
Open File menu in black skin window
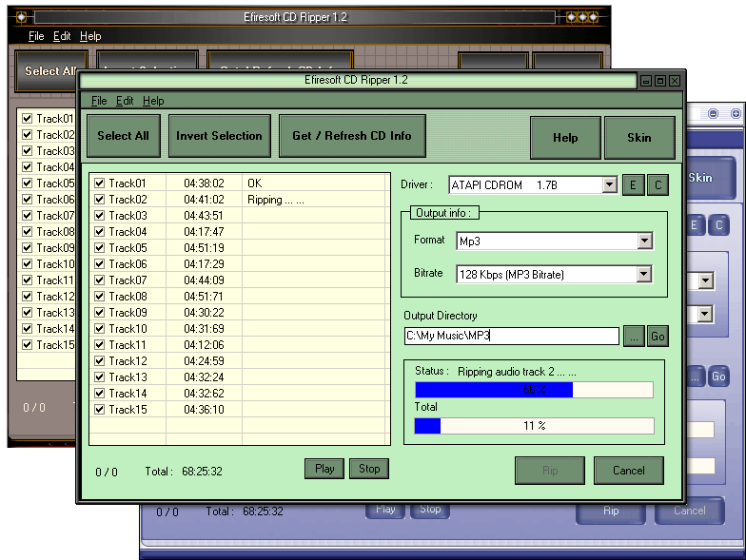point(36,36)
